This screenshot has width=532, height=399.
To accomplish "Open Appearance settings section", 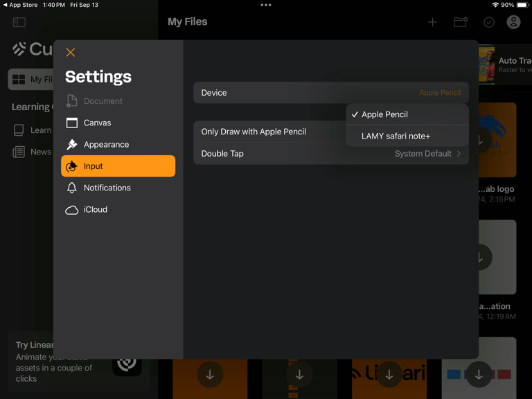I will coord(118,145).
